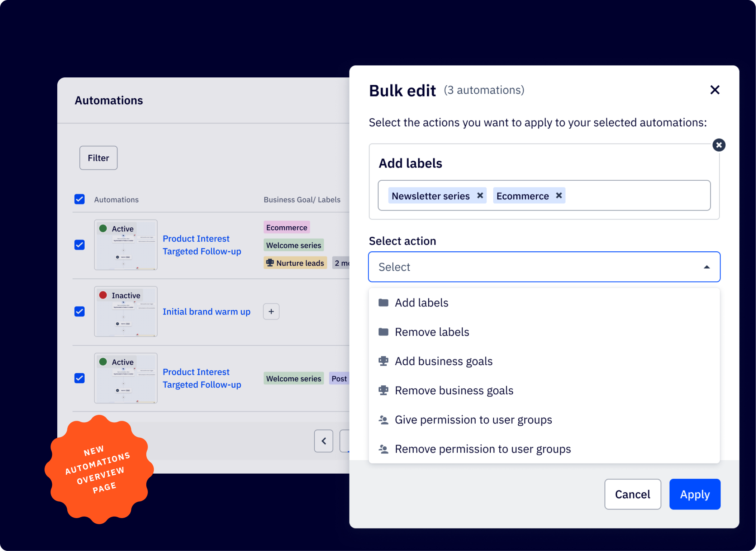Click the Active automation preview thumbnail
The width and height of the screenshot is (756, 551).
click(126, 245)
